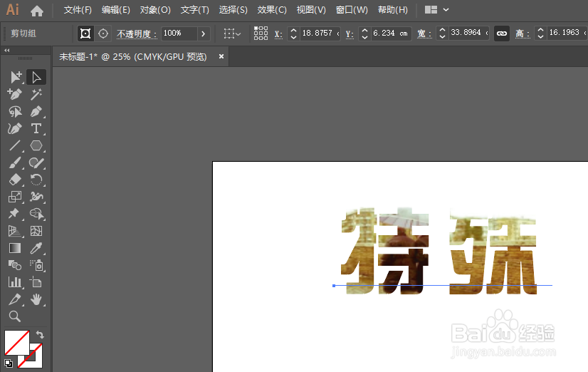The image size is (588, 372).
Task: Choose the Lasso tool
Action: click(x=15, y=111)
